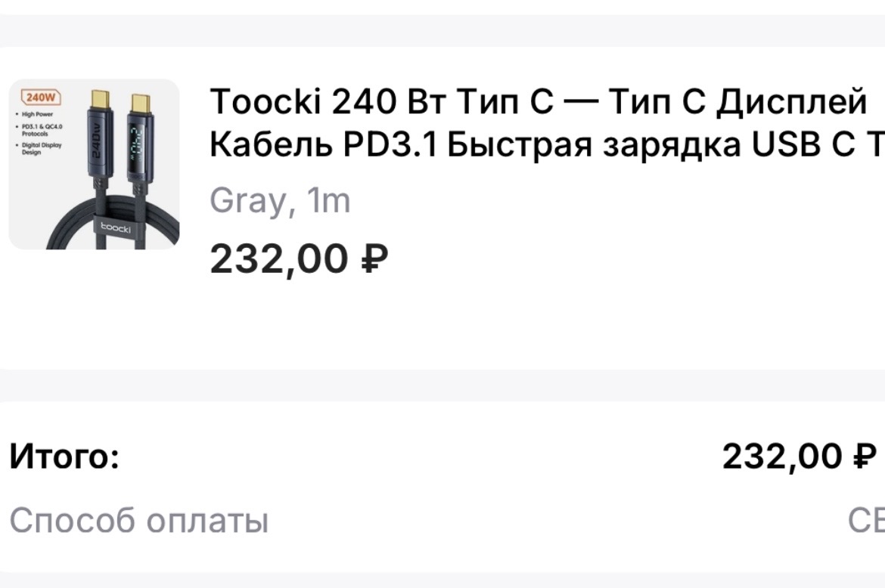Click the orange 240W badge in product image
The height and width of the screenshot is (588, 885).
(38, 97)
